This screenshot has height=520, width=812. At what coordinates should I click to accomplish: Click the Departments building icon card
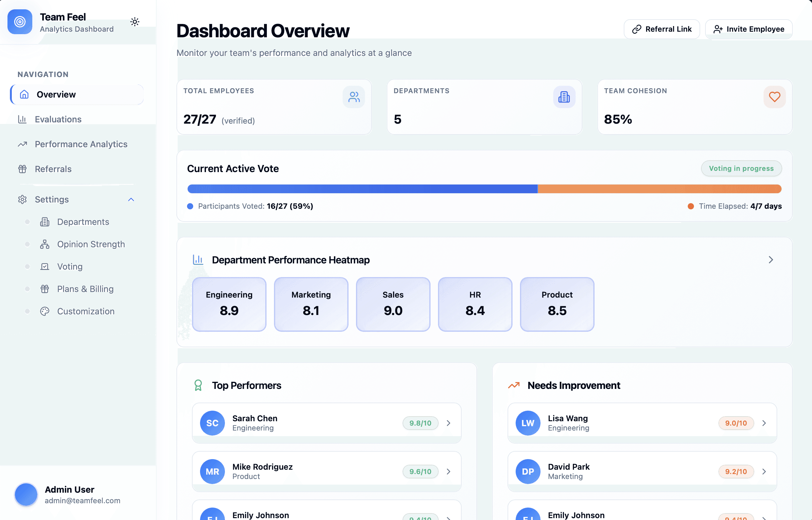[x=564, y=97]
